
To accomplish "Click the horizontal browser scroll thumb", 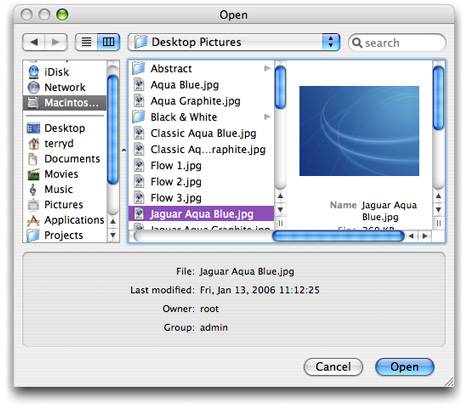I will click(x=338, y=236).
